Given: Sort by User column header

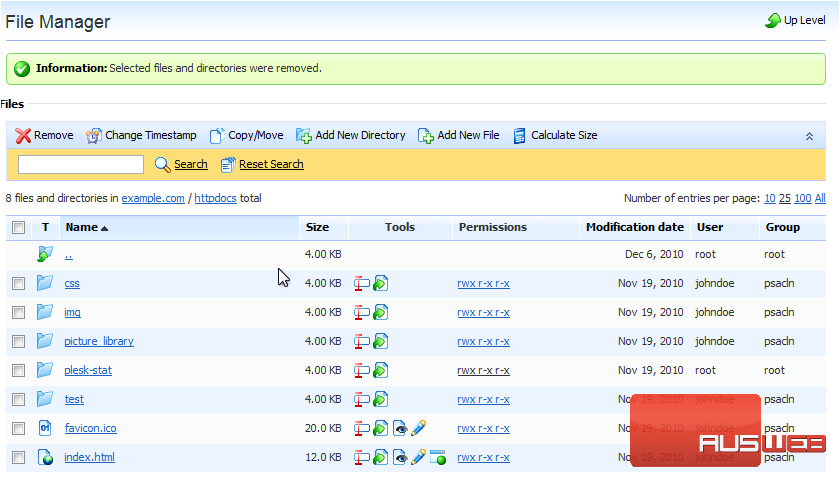Looking at the screenshot, I should click(710, 227).
